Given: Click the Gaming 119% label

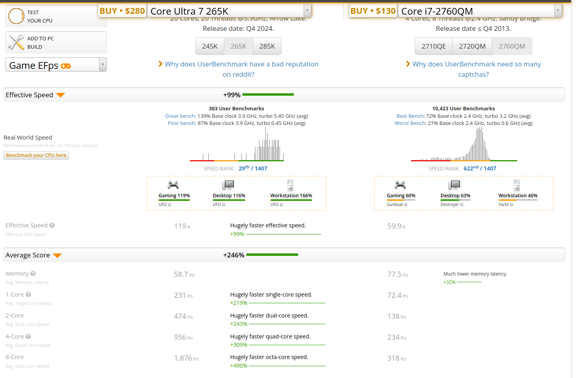Looking at the screenshot, I should (x=174, y=196).
